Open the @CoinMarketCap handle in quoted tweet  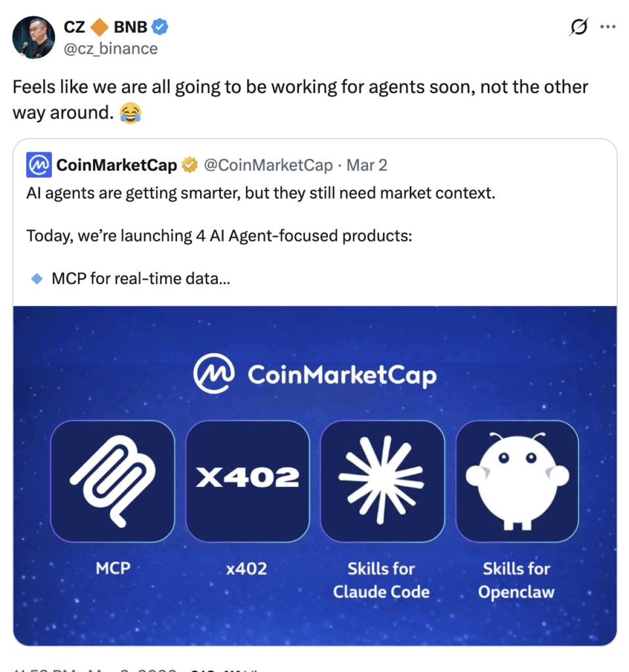pos(268,165)
